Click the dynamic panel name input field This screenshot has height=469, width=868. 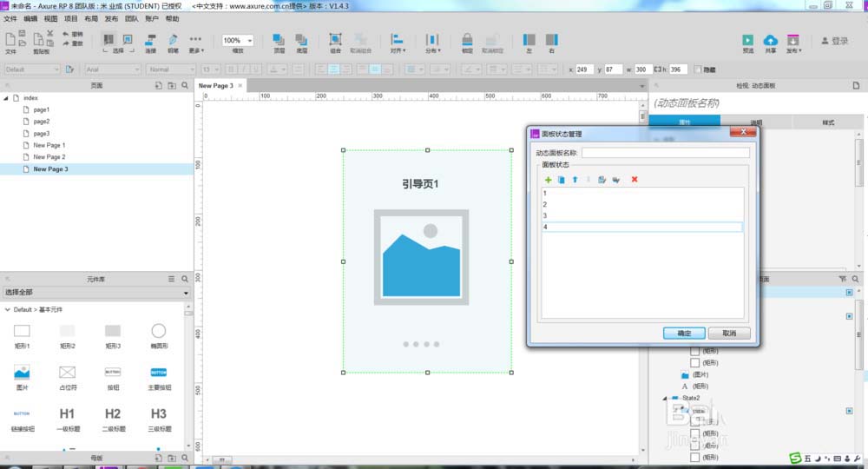point(665,153)
